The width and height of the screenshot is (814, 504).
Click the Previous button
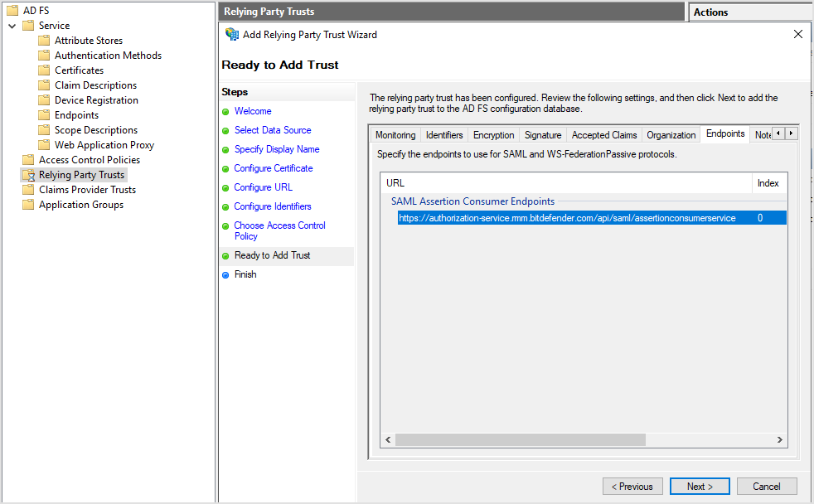(x=632, y=486)
